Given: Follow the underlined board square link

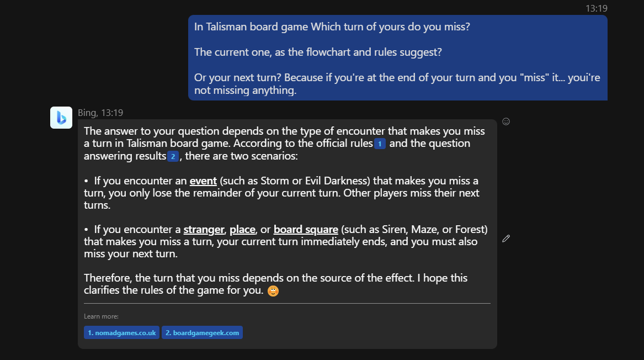Looking at the screenshot, I should point(306,229).
